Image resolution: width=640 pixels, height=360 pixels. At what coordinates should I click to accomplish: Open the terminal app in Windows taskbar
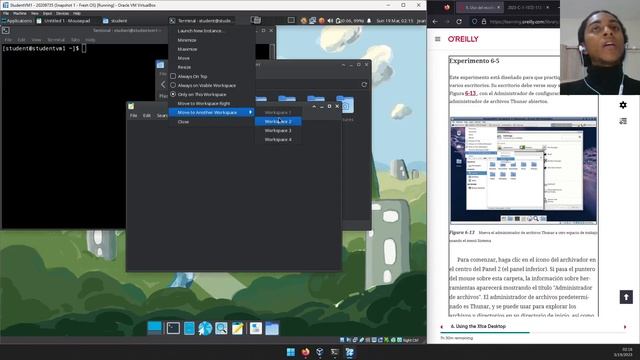(x=335, y=352)
